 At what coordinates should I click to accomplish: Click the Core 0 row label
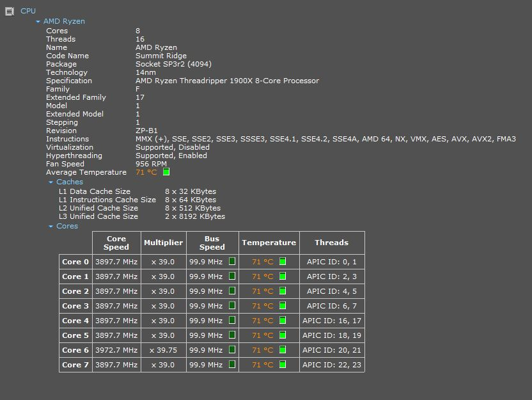[x=75, y=262]
